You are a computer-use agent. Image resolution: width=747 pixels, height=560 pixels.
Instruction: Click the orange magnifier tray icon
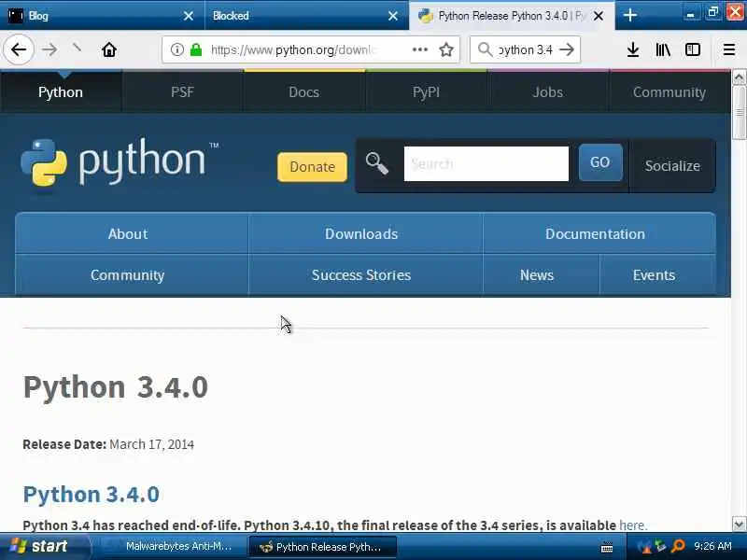[x=678, y=546]
